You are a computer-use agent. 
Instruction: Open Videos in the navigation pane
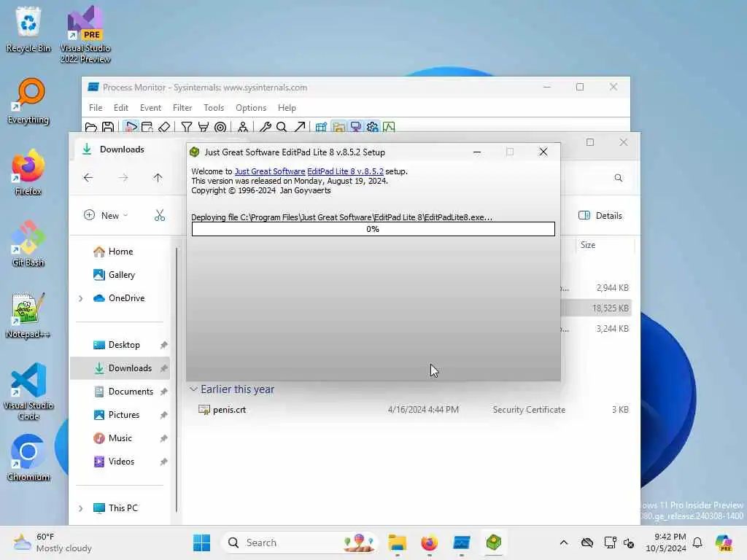pyautogui.click(x=121, y=462)
